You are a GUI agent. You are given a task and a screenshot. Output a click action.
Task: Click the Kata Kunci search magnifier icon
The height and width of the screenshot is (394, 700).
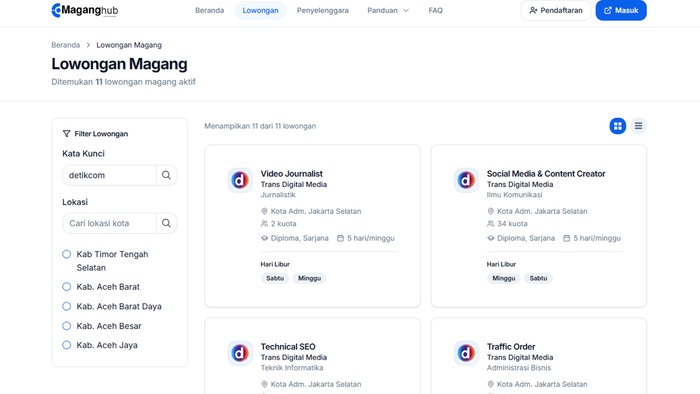point(166,175)
